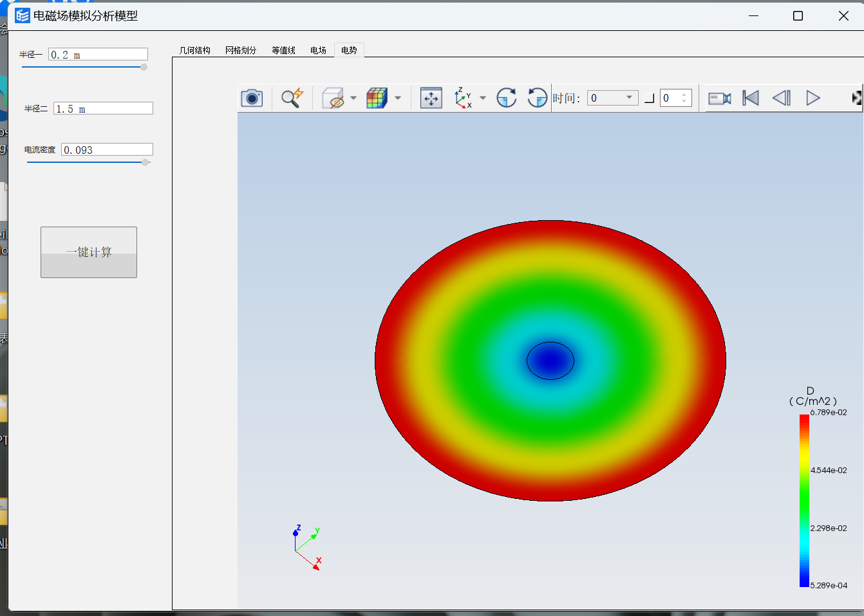Click the 时间: label in the toolbar
The image size is (864, 616).
click(567, 98)
